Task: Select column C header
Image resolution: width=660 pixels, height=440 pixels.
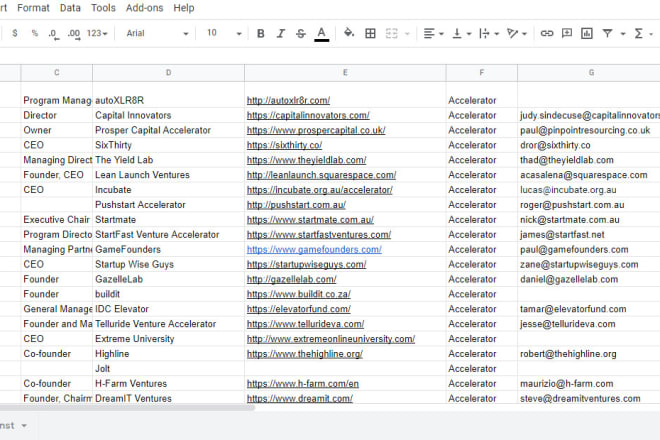Action: point(57,72)
